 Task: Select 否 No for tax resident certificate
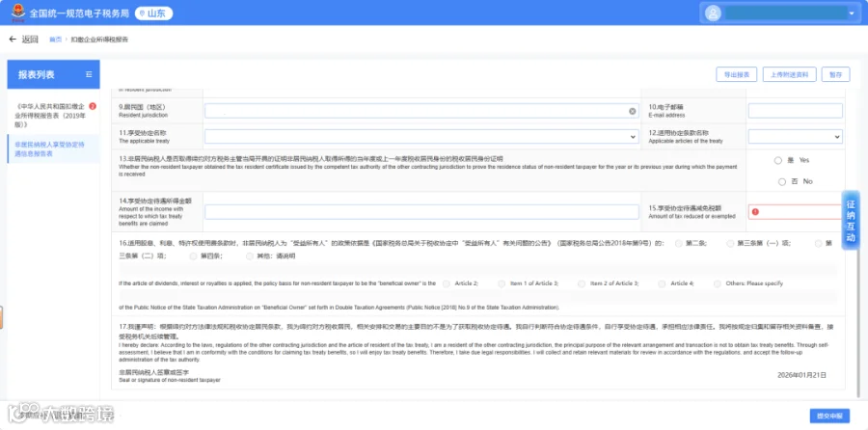click(x=781, y=181)
